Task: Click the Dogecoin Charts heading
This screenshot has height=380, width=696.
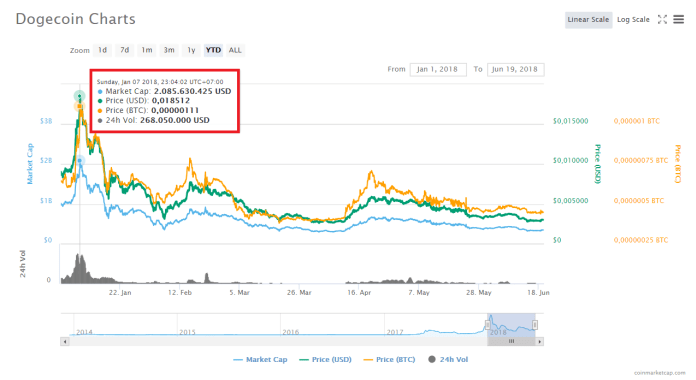Action: pos(75,20)
